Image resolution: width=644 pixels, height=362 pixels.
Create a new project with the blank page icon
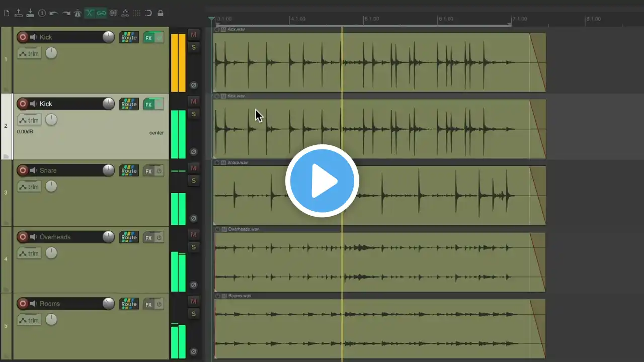coord(7,13)
